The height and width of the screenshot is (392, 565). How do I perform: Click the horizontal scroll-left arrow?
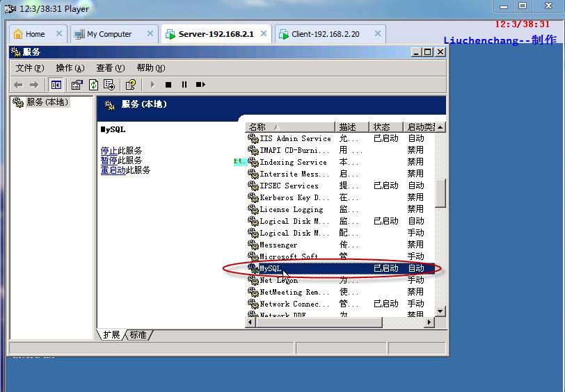tap(250, 322)
